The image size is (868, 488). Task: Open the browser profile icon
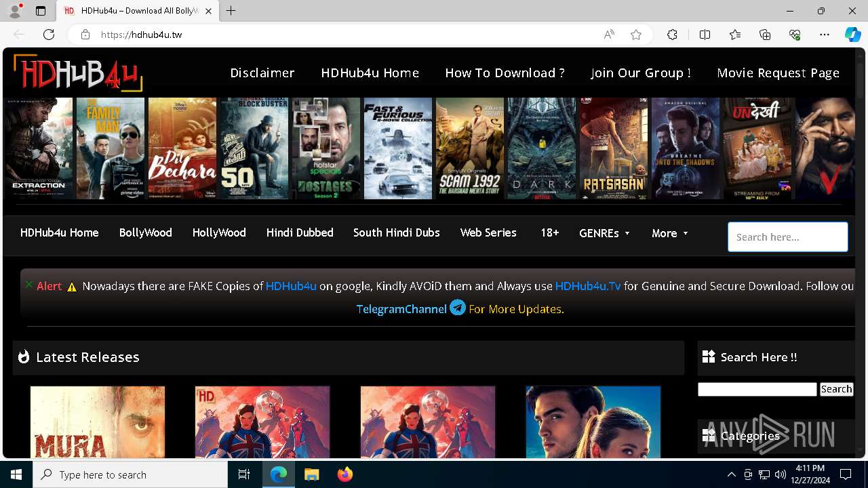pyautogui.click(x=15, y=11)
